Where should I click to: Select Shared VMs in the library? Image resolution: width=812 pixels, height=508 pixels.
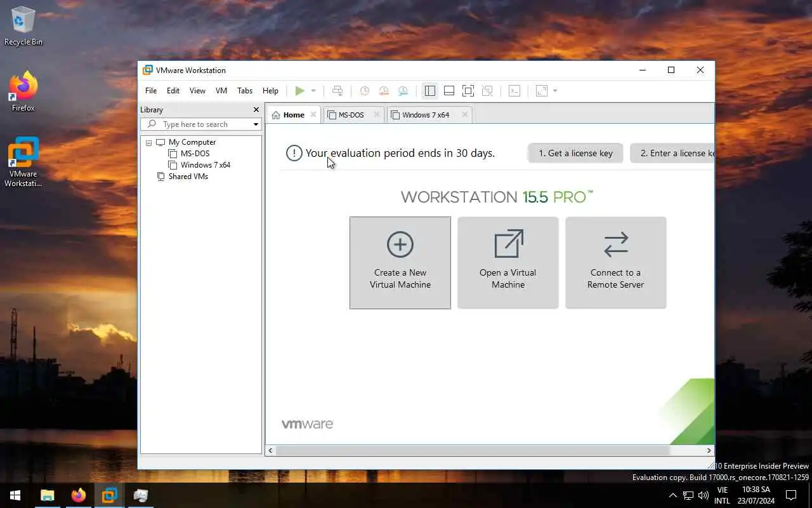pyautogui.click(x=188, y=177)
